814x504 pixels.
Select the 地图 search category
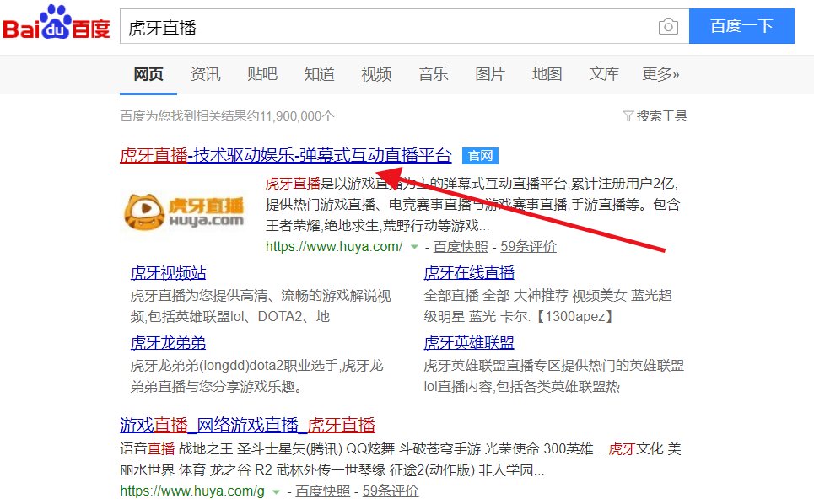(x=547, y=74)
